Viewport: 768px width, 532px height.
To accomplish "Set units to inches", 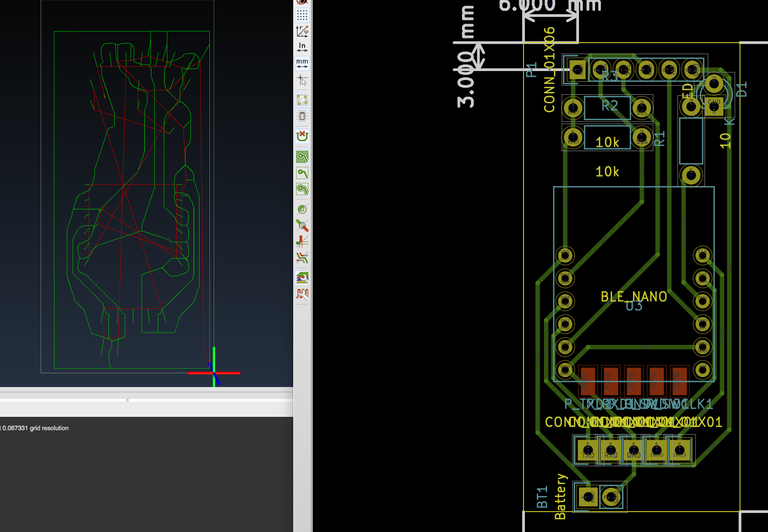I will tap(302, 47).
